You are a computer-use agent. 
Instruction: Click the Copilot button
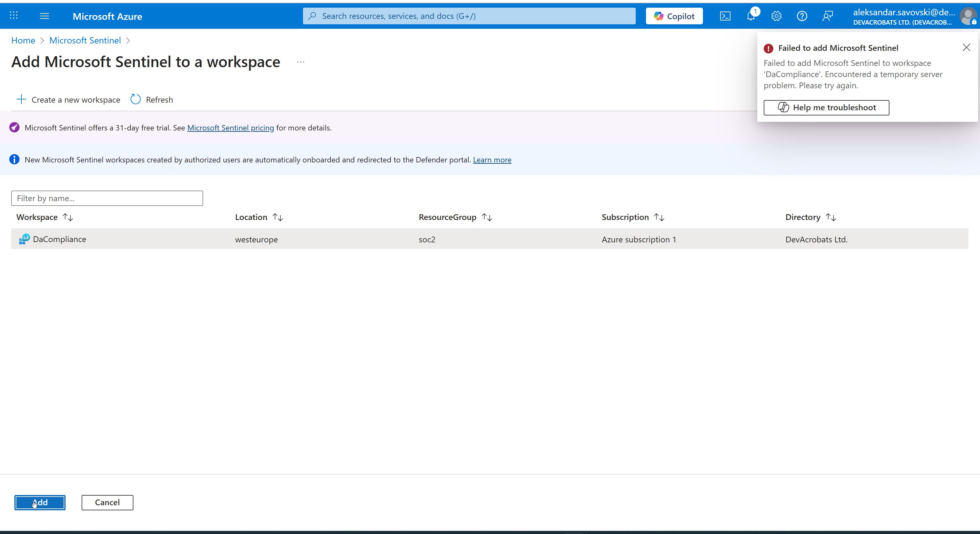[674, 16]
